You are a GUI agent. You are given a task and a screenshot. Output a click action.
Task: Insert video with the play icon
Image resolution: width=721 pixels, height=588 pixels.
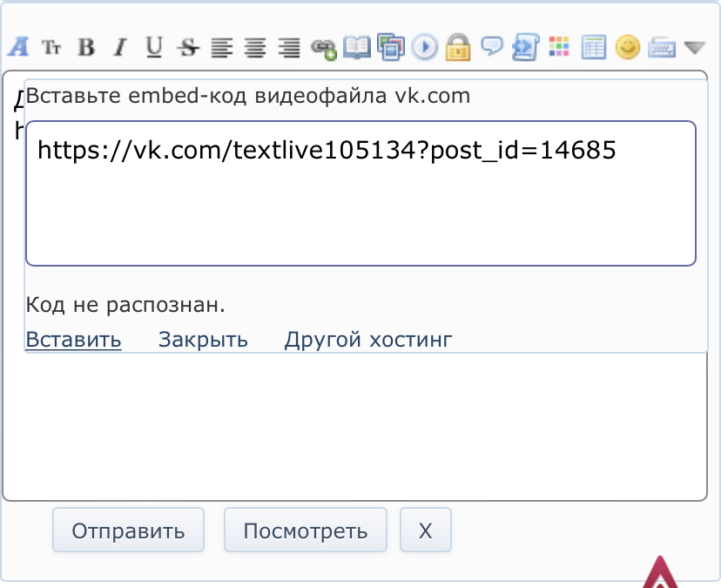(424, 47)
